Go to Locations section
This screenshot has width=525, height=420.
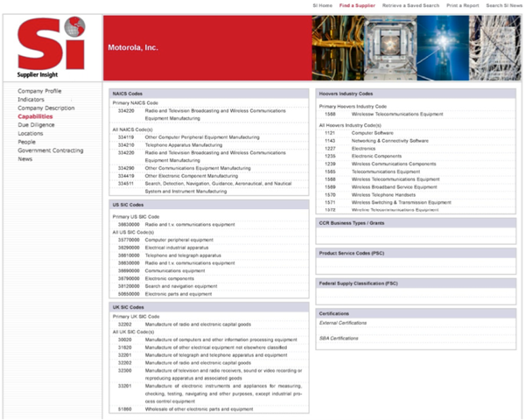[x=30, y=133]
